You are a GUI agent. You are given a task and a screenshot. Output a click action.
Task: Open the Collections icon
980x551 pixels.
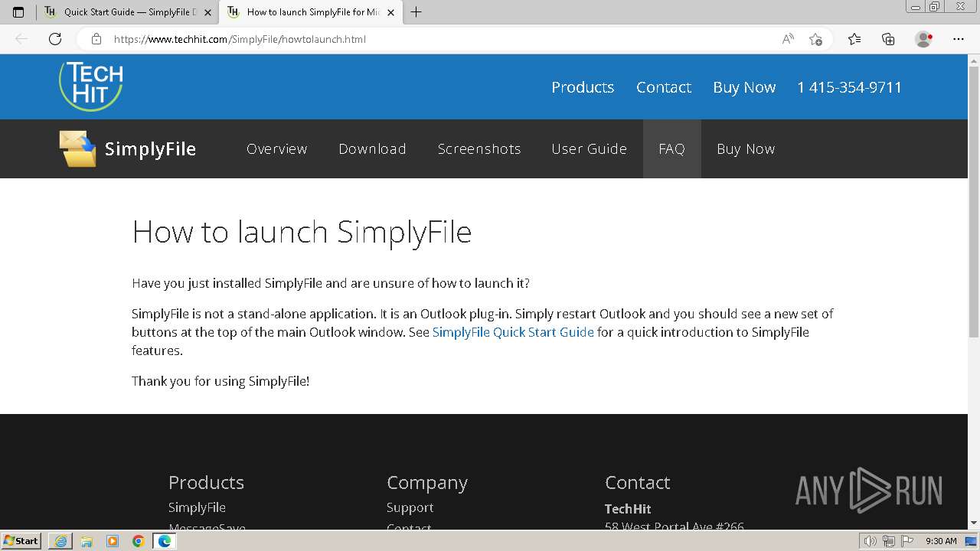pos(888,39)
